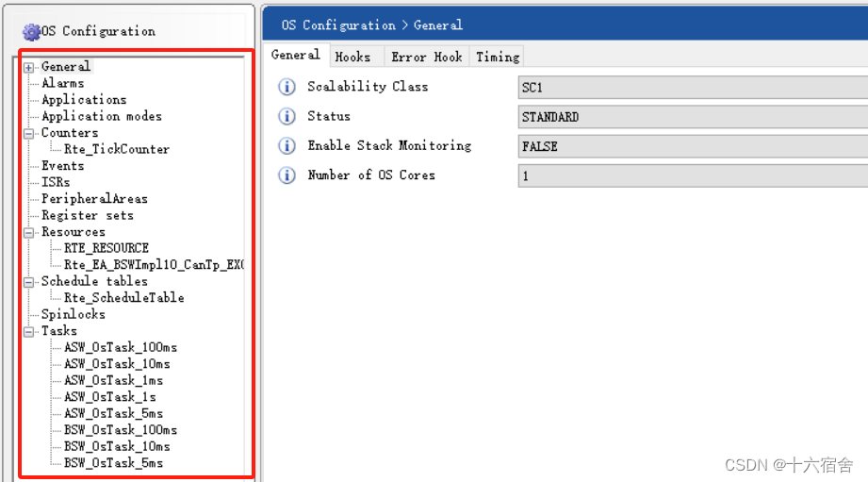Select Schedule tables in the tree

[x=94, y=281]
